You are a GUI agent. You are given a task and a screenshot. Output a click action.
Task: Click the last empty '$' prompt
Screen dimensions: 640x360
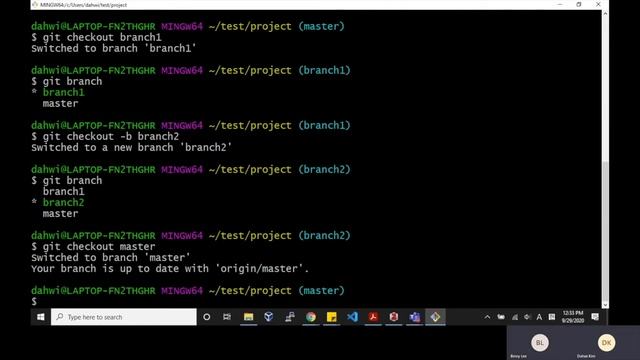point(34,302)
